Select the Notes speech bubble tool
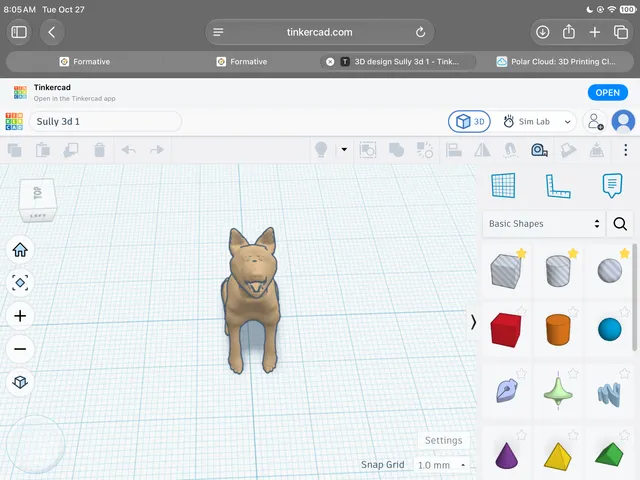The height and width of the screenshot is (480, 640). coord(612,186)
